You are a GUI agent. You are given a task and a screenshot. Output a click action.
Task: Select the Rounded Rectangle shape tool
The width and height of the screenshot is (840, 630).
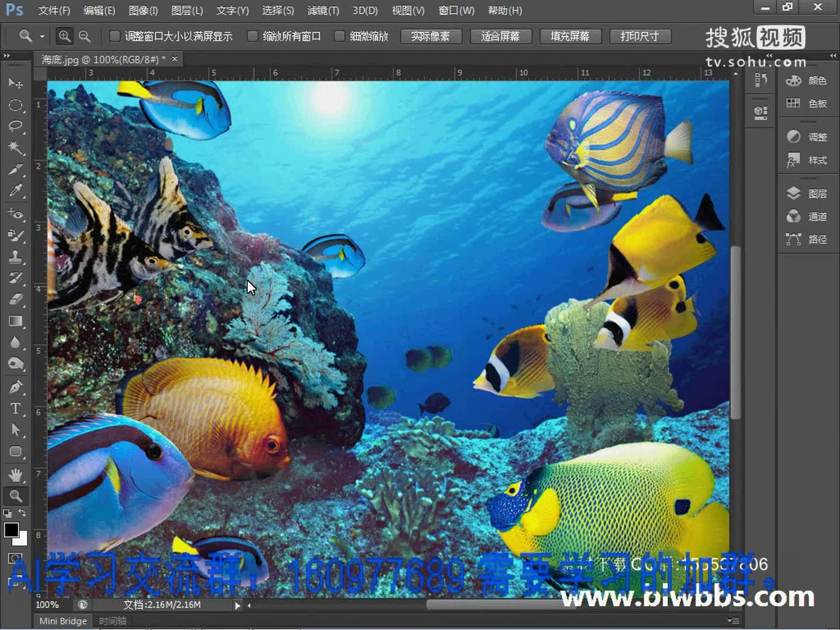(16, 452)
